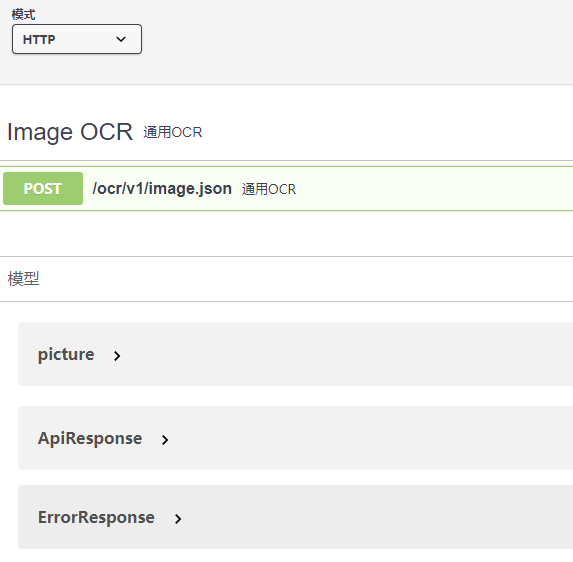573x562 pixels.
Task: Expand the picture model name
Action: pyautogui.click(x=66, y=354)
